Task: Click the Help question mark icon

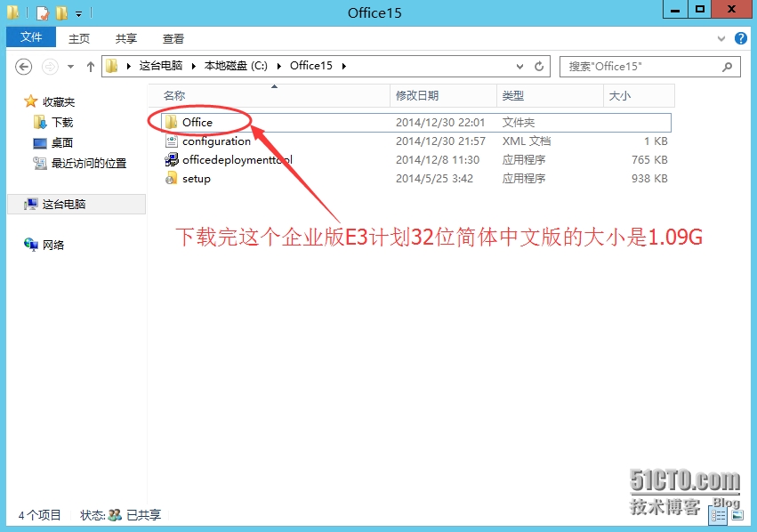Action: (741, 38)
